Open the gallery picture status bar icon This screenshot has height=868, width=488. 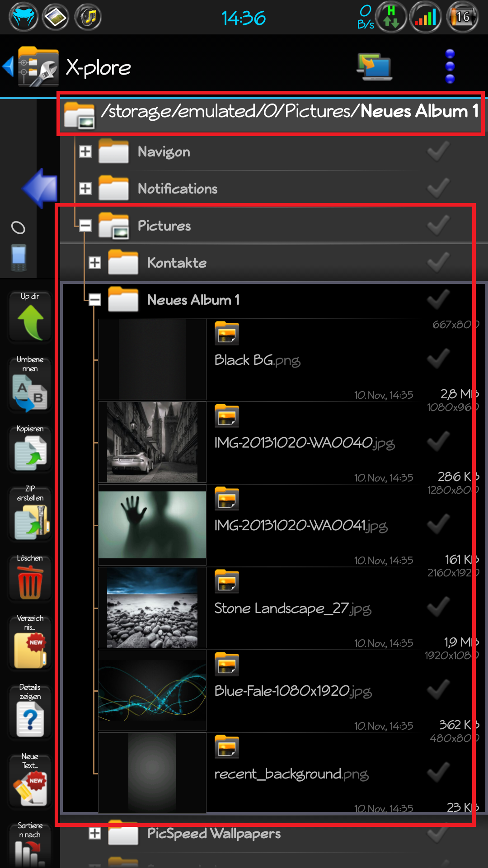56,17
